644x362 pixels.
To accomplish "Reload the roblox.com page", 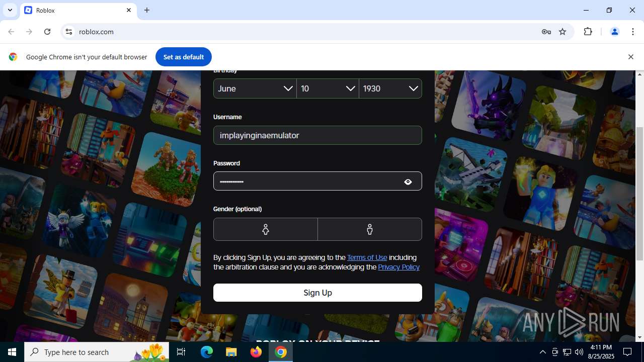I will (47, 32).
